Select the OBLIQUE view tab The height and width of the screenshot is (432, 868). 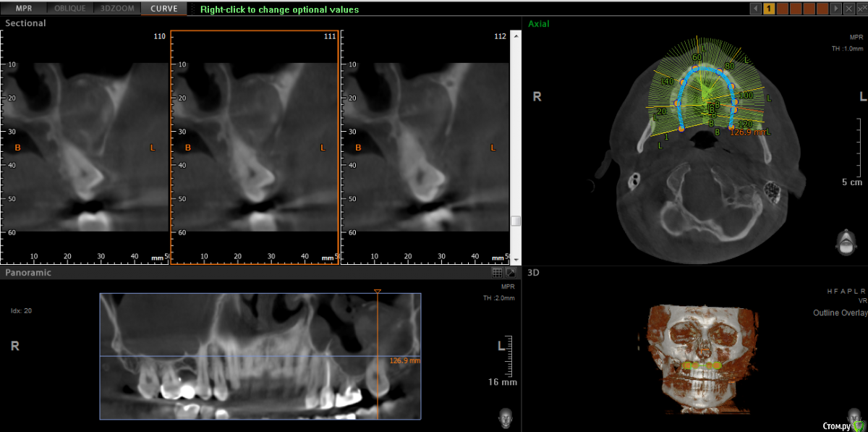tap(69, 9)
